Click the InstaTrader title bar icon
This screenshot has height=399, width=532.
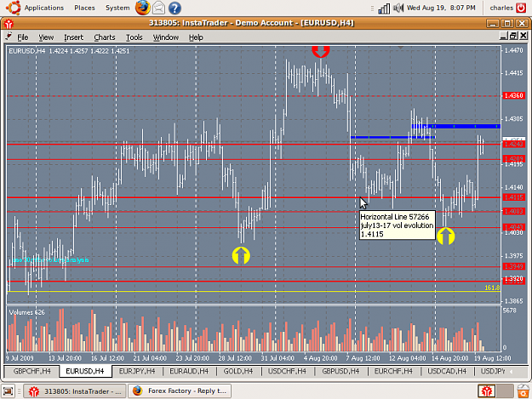click(x=9, y=23)
